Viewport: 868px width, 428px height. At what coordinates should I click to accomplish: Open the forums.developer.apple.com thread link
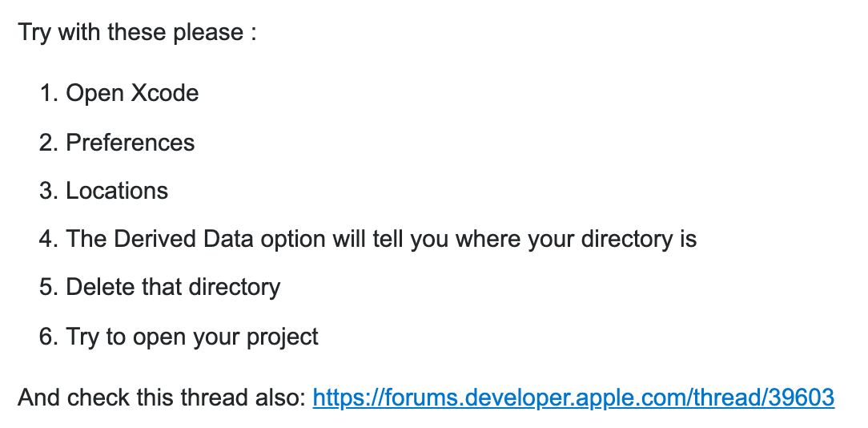tap(573, 398)
